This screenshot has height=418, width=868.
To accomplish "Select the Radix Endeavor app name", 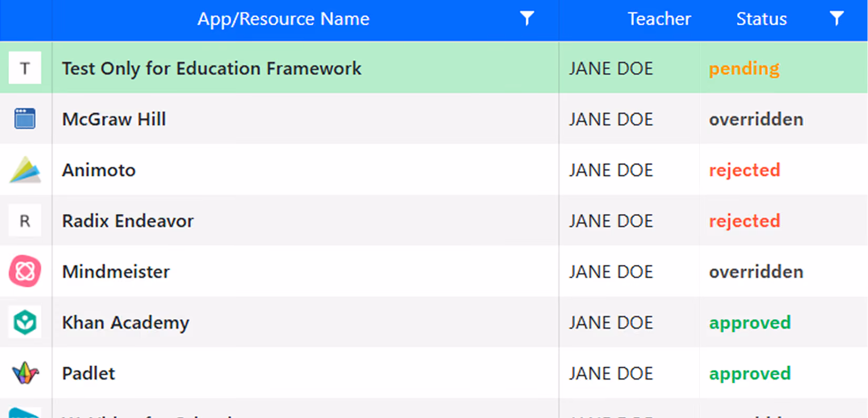I will (128, 221).
